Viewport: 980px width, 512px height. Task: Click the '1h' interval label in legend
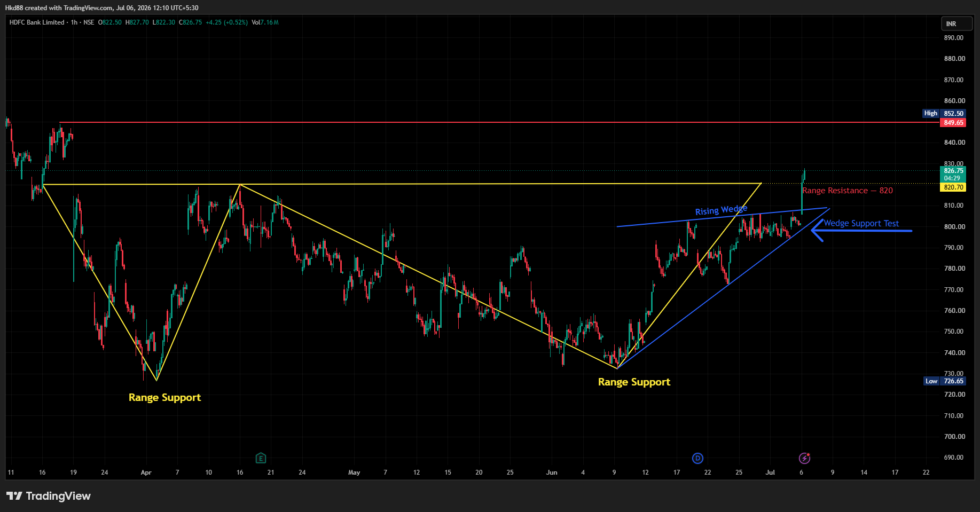tap(74, 22)
